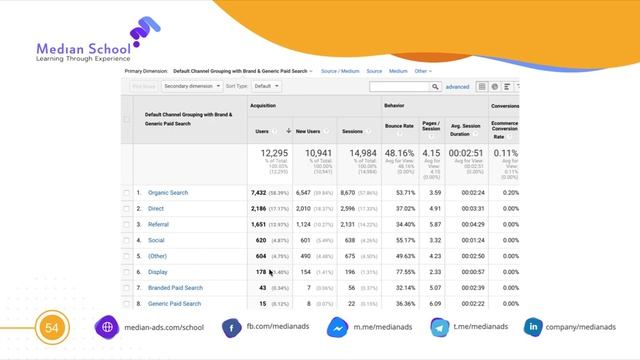Click the total New Users value 10,941
This screenshot has width=640, height=360.
tap(318, 153)
